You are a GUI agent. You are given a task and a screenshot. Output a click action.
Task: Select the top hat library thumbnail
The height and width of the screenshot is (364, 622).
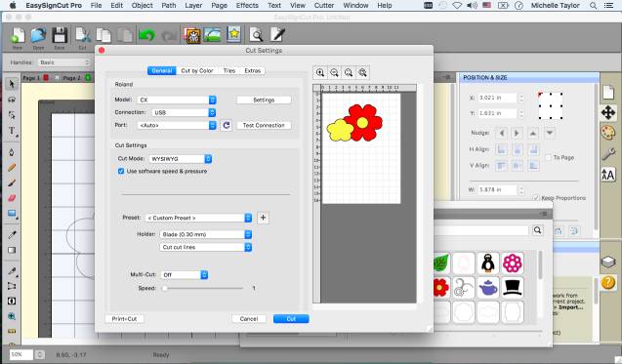pyautogui.click(x=512, y=288)
